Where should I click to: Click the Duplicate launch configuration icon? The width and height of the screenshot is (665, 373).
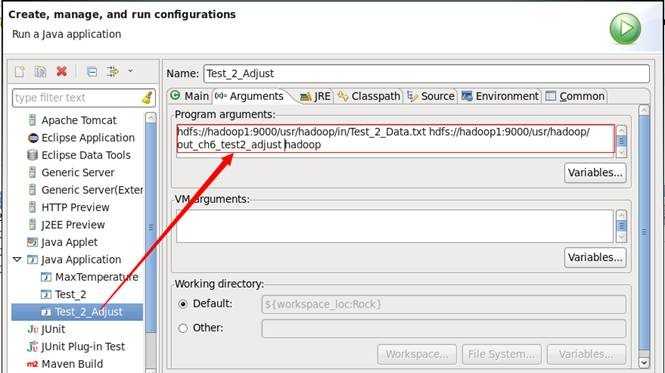(40, 72)
